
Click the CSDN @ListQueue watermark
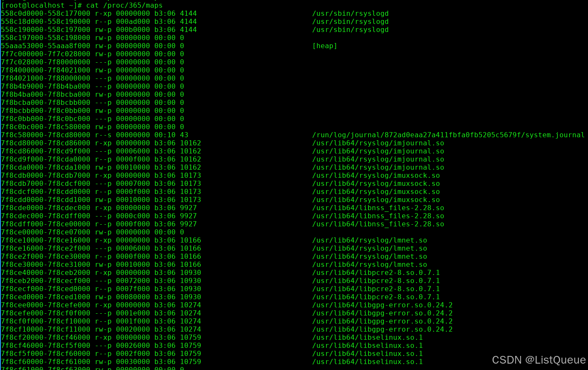tap(539, 360)
